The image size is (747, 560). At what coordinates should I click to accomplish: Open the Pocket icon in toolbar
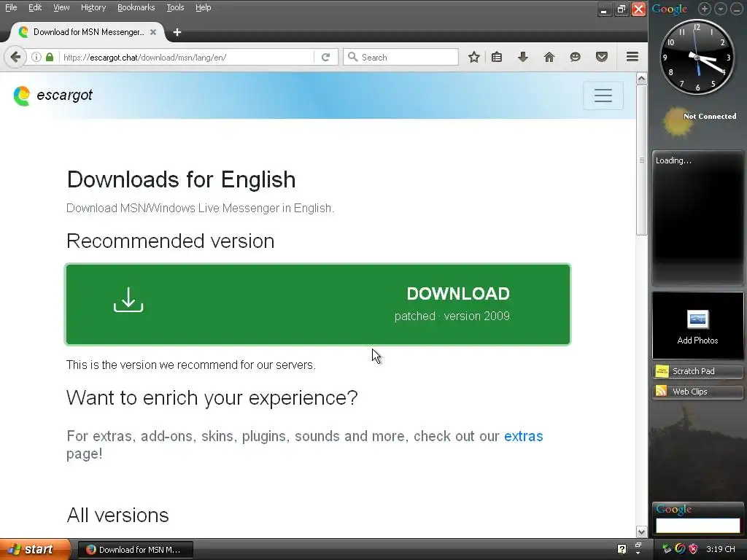pos(602,57)
